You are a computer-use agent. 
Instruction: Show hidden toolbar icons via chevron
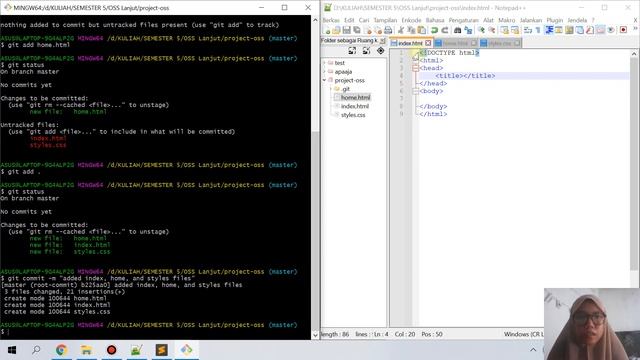[x=635, y=29]
